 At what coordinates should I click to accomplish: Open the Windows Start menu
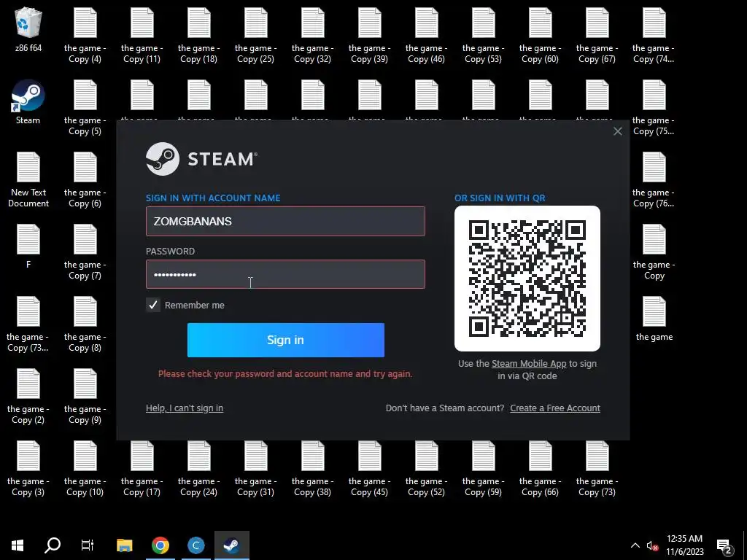click(x=18, y=545)
